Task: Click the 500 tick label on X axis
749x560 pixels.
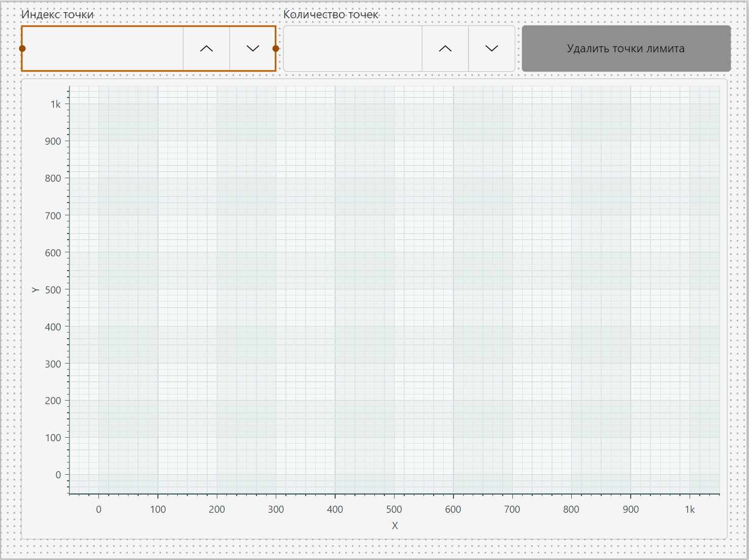Action: 394,509
